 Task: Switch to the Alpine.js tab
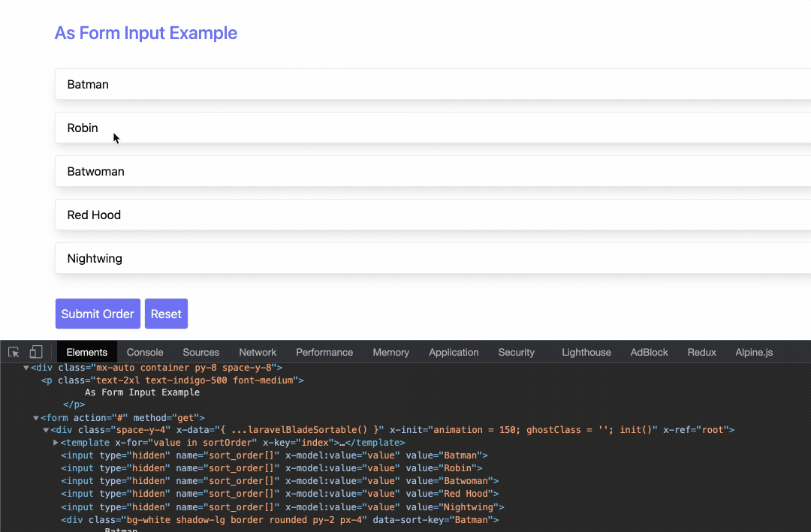point(754,352)
